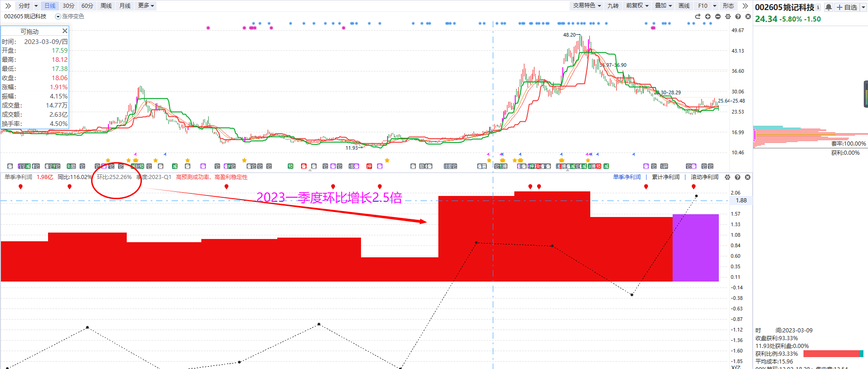868x369 pixels.
Task: Switch to 累计净利润 view
Action: click(x=665, y=177)
